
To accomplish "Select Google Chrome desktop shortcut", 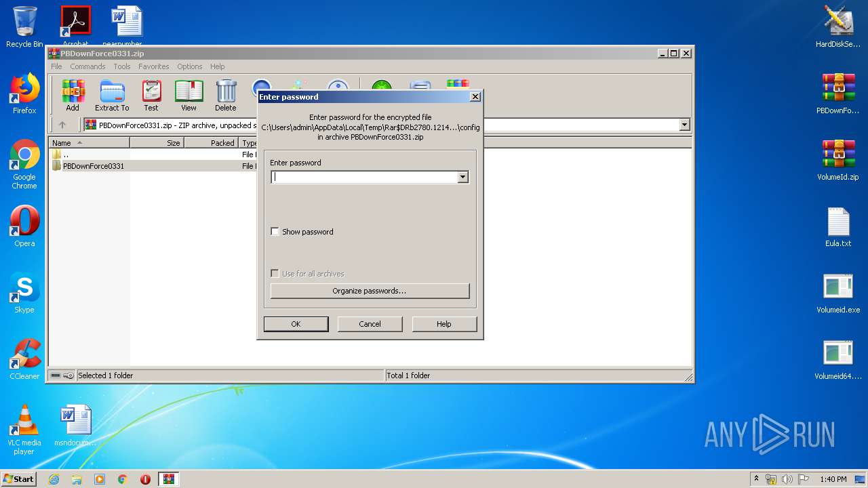I will tap(24, 165).
